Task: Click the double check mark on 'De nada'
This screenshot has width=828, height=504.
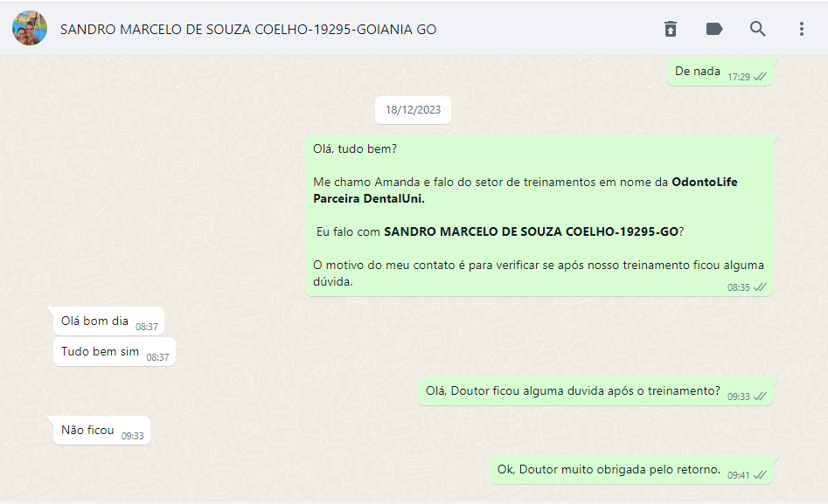Action: coord(760,77)
